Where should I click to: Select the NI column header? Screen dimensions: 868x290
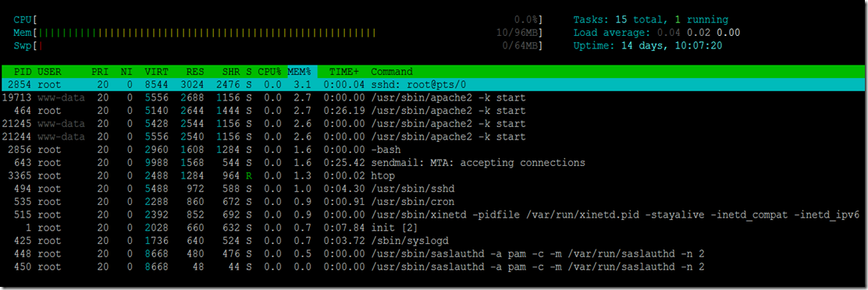click(126, 72)
